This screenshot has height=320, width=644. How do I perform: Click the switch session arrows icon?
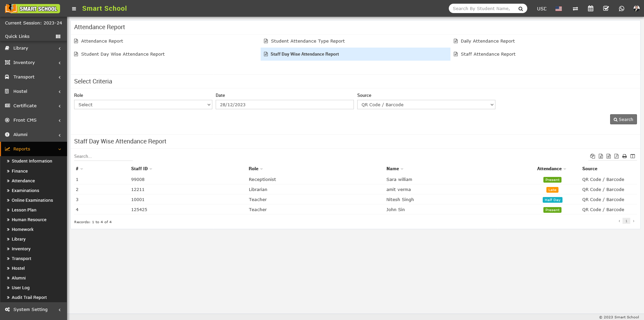(x=575, y=9)
